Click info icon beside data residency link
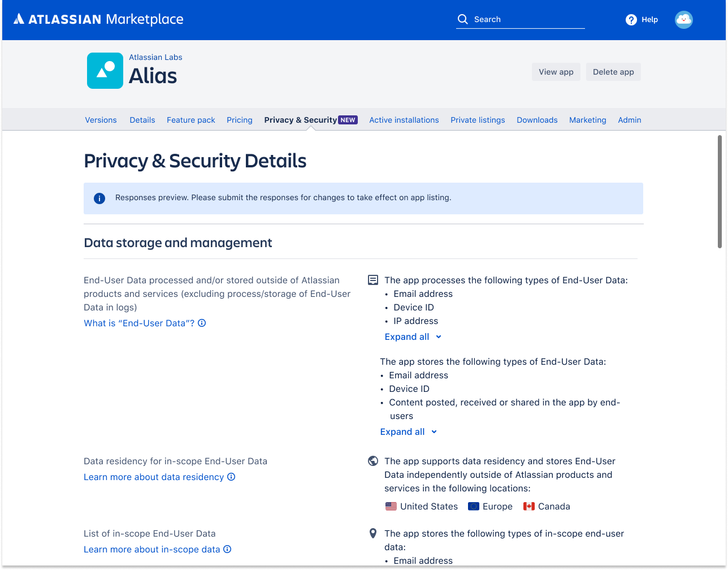The image size is (728, 570). coord(231,477)
